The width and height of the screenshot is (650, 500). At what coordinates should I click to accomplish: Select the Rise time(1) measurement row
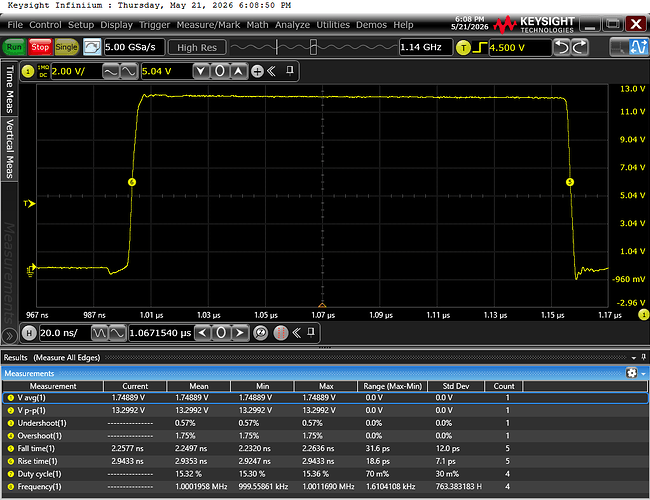coord(325,461)
